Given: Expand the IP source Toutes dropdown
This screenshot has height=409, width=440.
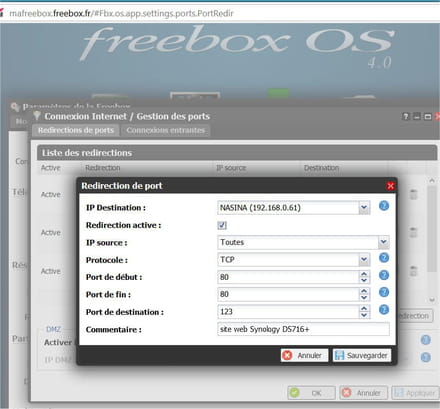Looking at the screenshot, I should click(384, 242).
